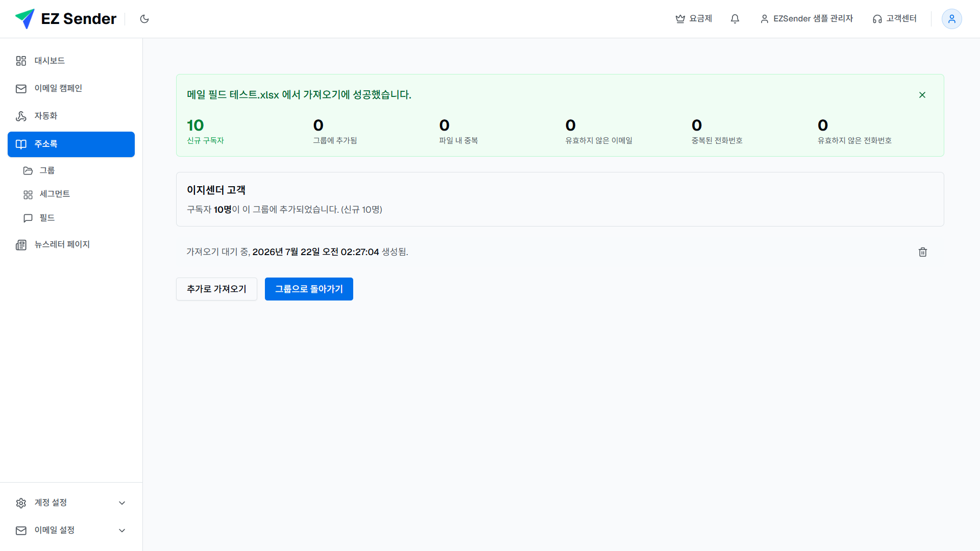Click the 그룹으로 돌아가기 button
Screen dimensions: 980x551
click(x=309, y=289)
